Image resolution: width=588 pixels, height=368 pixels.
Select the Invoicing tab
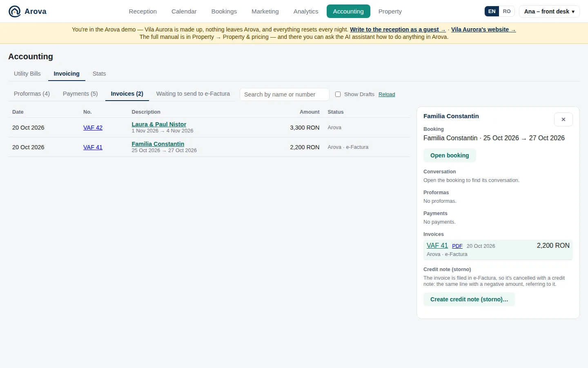pos(67,74)
